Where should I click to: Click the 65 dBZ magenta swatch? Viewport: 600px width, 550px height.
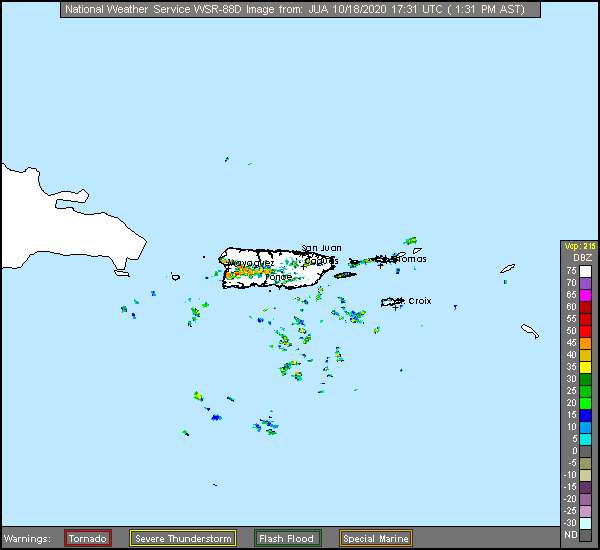point(586,295)
